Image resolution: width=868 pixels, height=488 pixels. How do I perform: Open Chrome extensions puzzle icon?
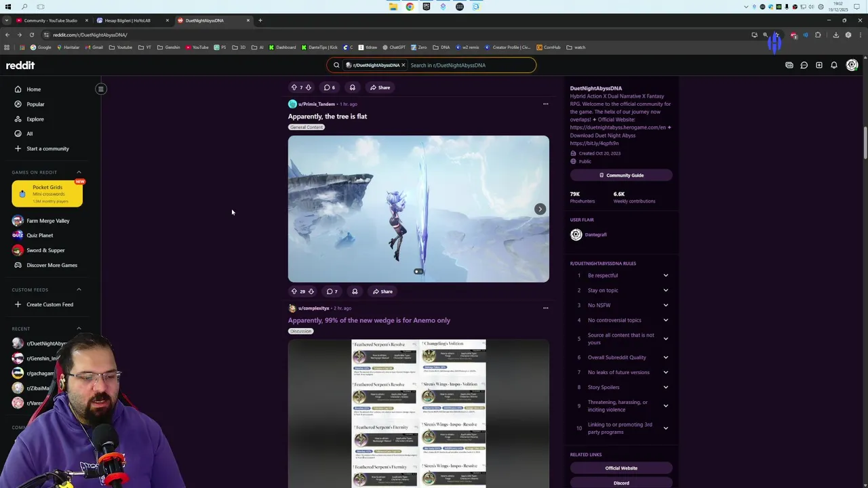(818, 35)
